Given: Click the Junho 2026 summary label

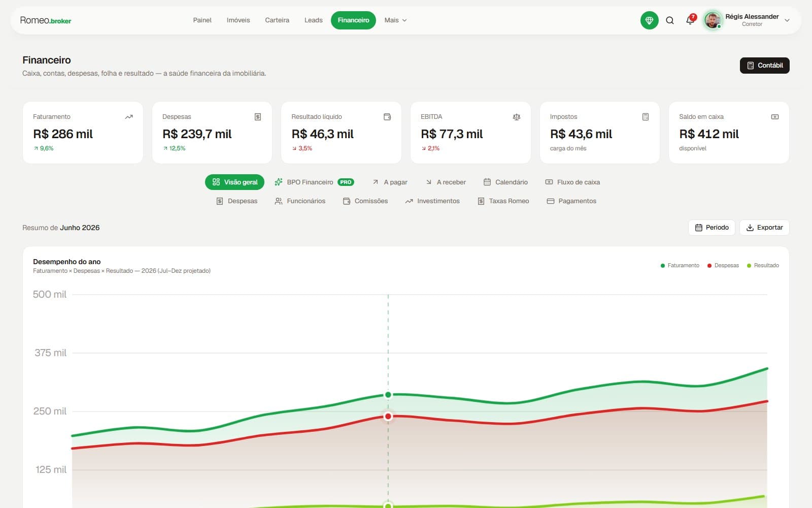Looking at the screenshot, I should tap(80, 228).
